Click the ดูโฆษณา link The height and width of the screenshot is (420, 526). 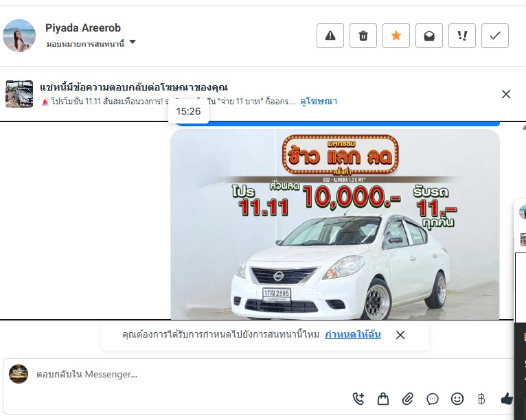click(x=319, y=102)
